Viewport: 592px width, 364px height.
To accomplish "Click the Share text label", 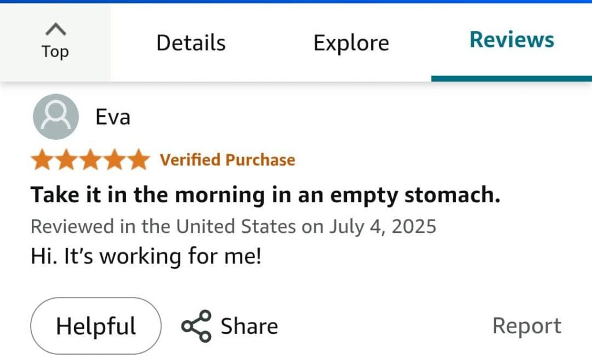I will click(x=249, y=326).
